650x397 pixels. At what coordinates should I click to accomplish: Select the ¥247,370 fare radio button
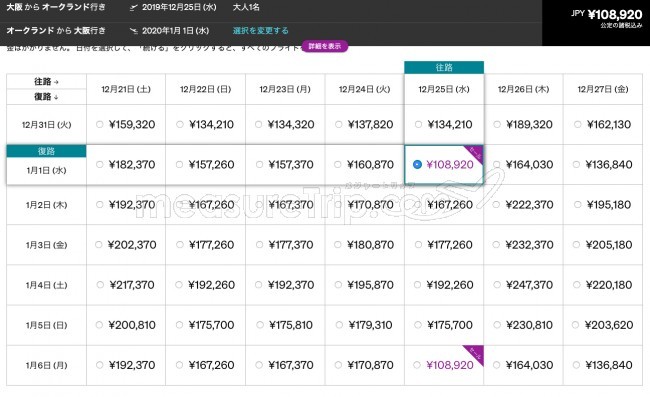point(497,285)
